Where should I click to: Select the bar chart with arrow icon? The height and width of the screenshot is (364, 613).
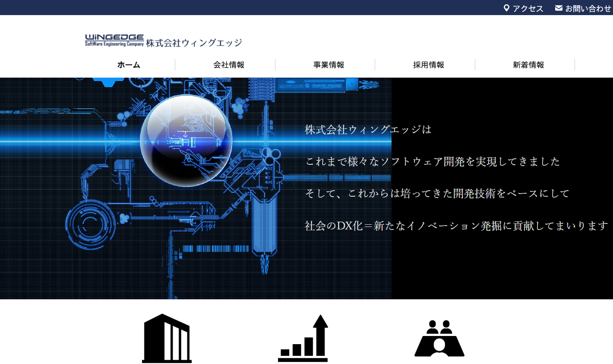(x=303, y=338)
